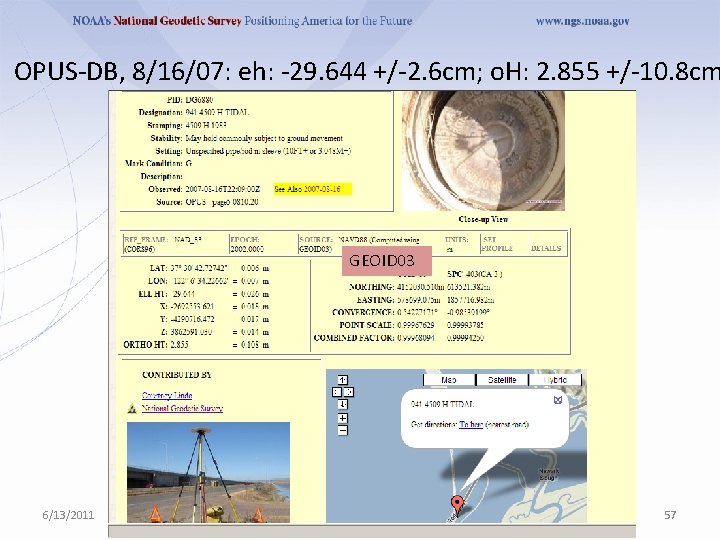The width and height of the screenshot is (720, 540).
Task: Zoom in using the map plus button
Action: (x=343, y=418)
